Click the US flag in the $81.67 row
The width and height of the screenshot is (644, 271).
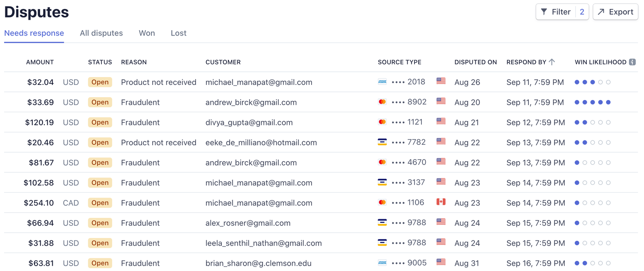(441, 161)
